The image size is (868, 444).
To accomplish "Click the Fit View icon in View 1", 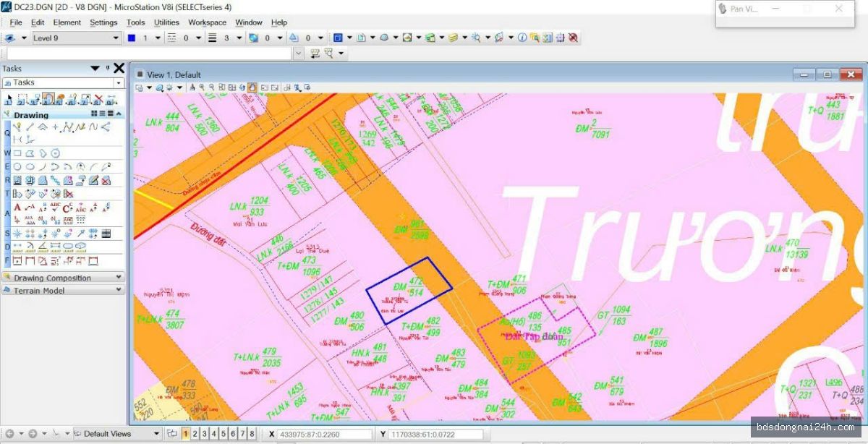I will (x=221, y=87).
